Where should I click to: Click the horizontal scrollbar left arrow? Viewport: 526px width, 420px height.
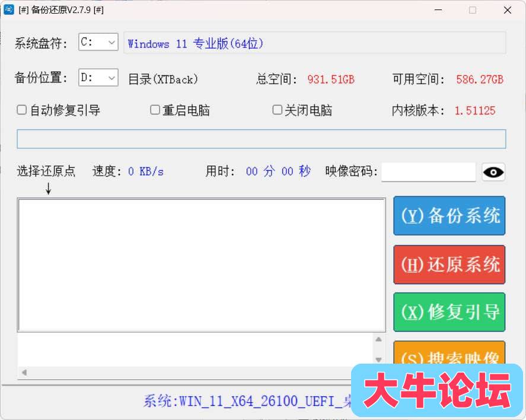pos(24,373)
